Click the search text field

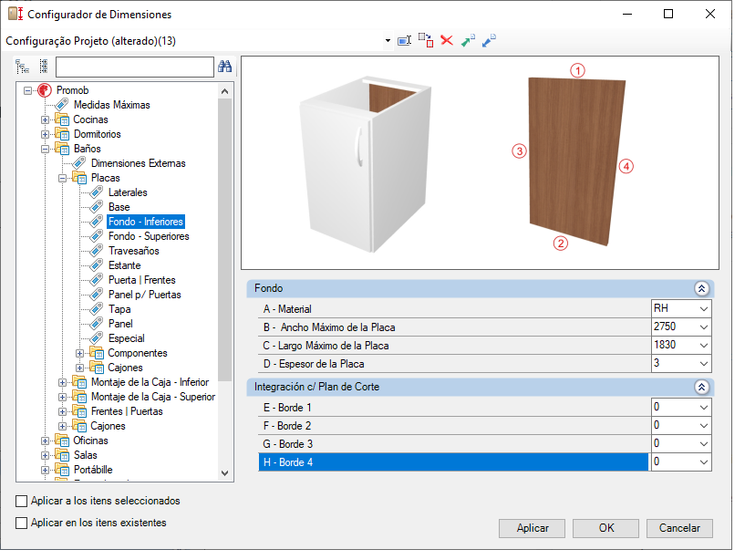(135, 67)
